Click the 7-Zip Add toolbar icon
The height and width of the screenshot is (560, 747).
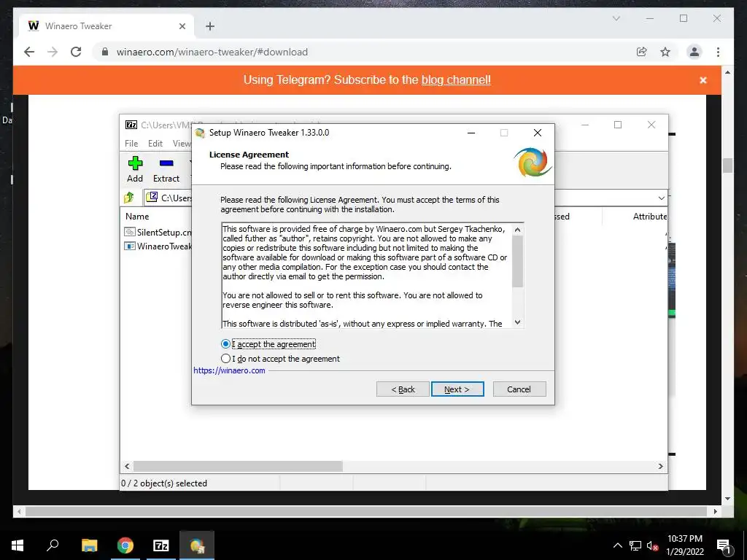pyautogui.click(x=135, y=169)
